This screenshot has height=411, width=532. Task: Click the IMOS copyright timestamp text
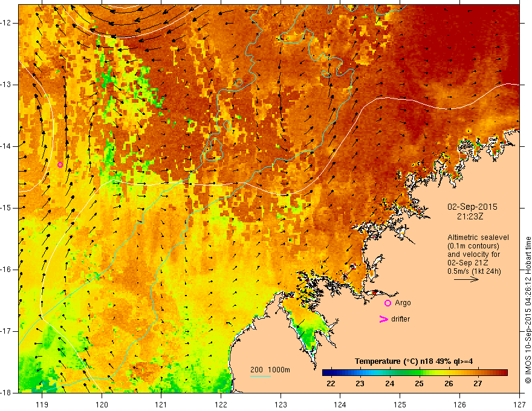pos(528,310)
